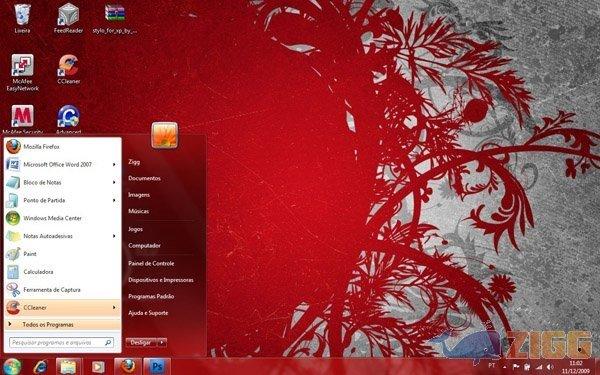
Task: Click CCleaner icon in Start menu list
Action: click(13, 307)
